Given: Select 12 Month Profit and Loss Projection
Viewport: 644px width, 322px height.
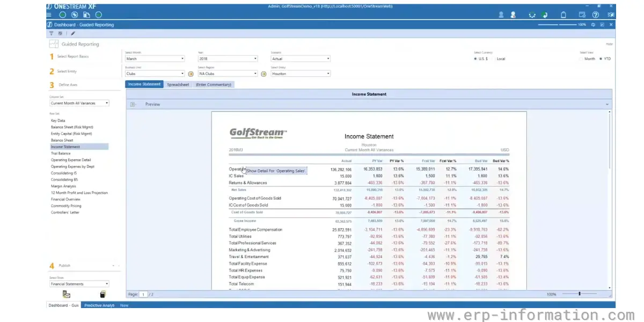Looking at the screenshot, I should click(x=79, y=193).
